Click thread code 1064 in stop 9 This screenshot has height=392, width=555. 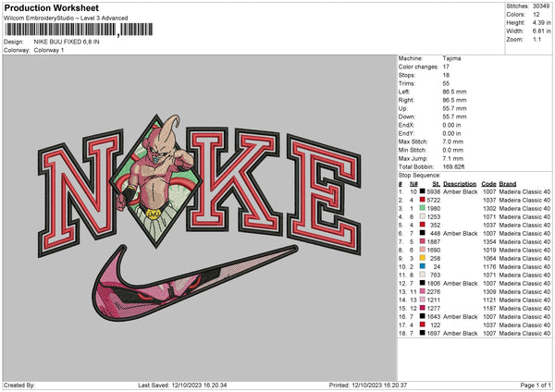[489, 258]
